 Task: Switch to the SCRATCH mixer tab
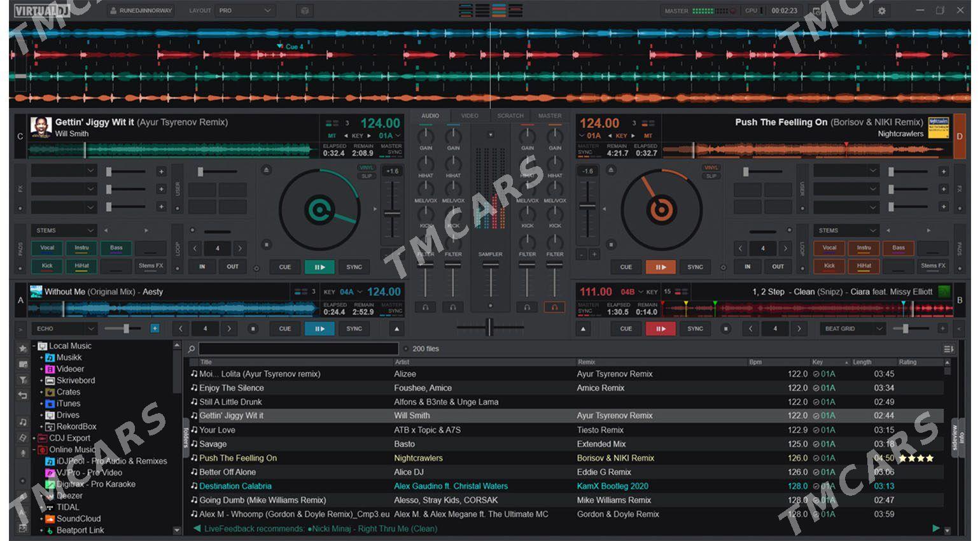tap(510, 116)
